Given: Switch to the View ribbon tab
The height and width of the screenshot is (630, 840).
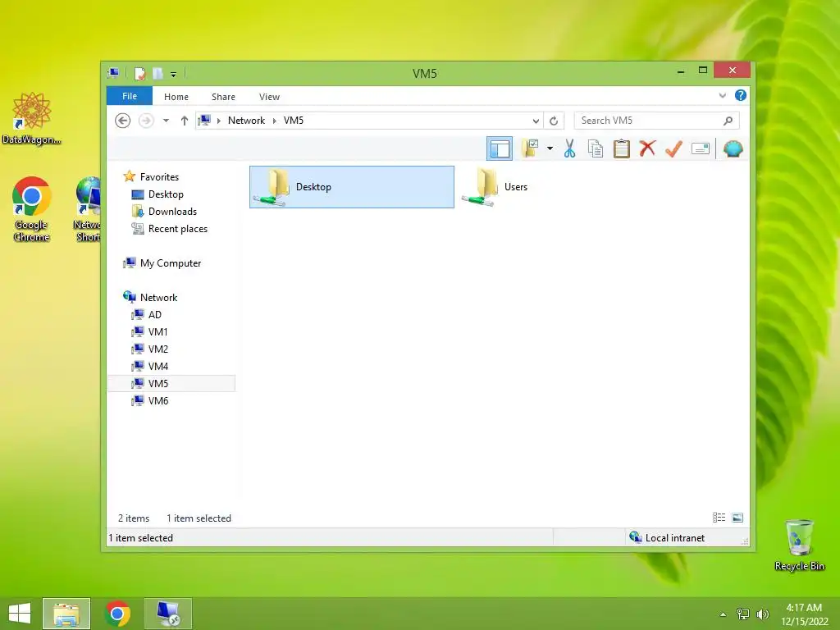Looking at the screenshot, I should [269, 97].
